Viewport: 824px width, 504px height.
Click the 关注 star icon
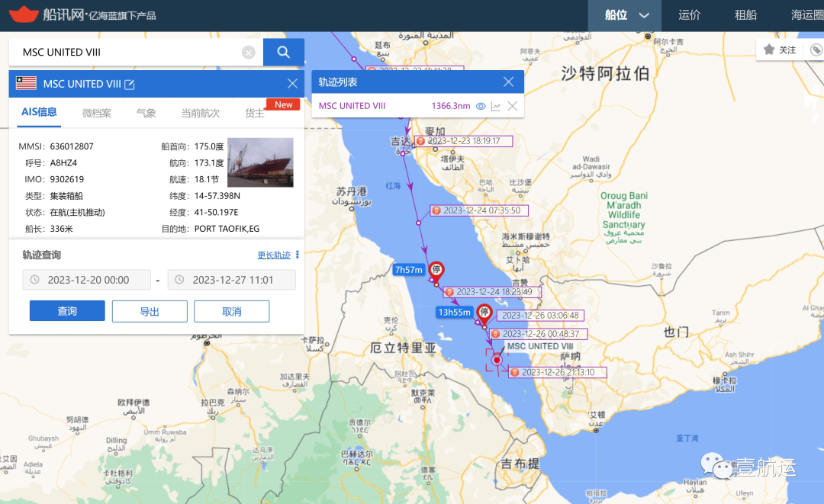point(769,50)
